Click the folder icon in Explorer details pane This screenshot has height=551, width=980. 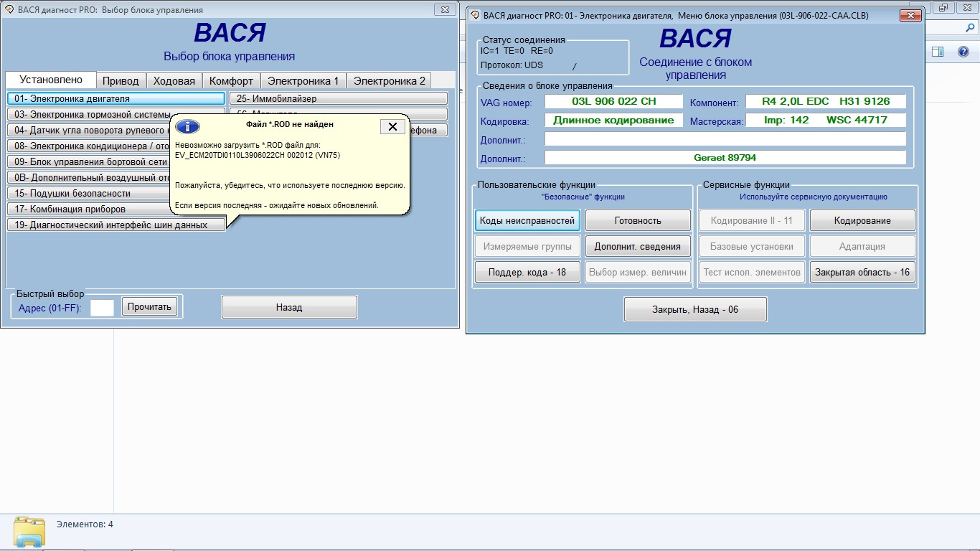click(x=29, y=532)
